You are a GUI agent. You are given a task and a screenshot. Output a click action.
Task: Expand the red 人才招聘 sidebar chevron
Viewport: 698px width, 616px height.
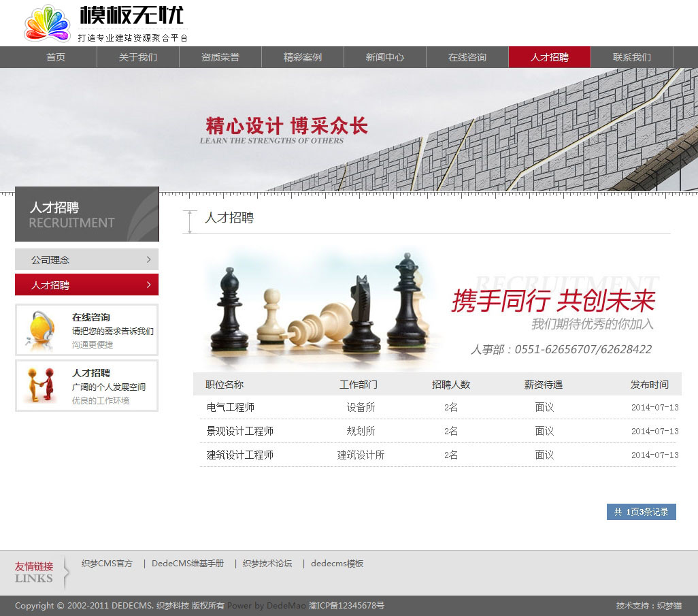pos(148,285)
